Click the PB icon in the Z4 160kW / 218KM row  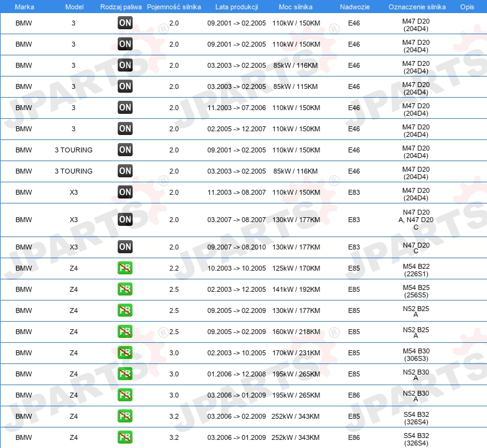(125, 332)
